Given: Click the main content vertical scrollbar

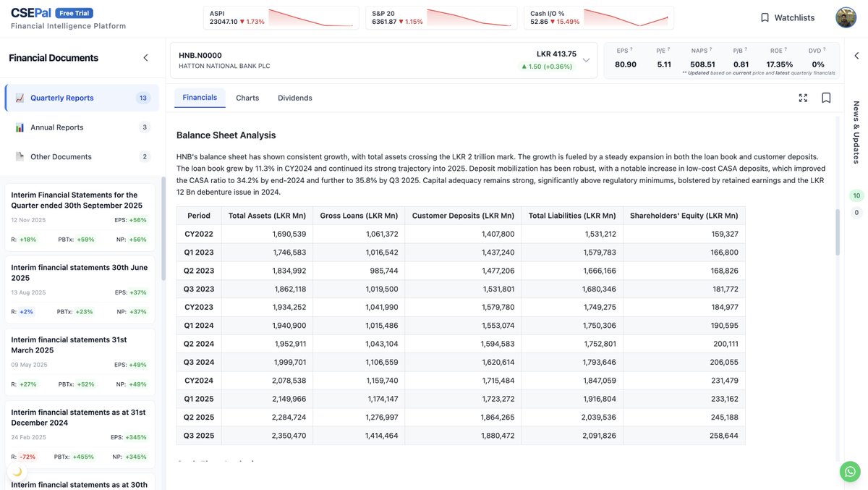Looking at the screenshot, I should click(x=838, y=232).
